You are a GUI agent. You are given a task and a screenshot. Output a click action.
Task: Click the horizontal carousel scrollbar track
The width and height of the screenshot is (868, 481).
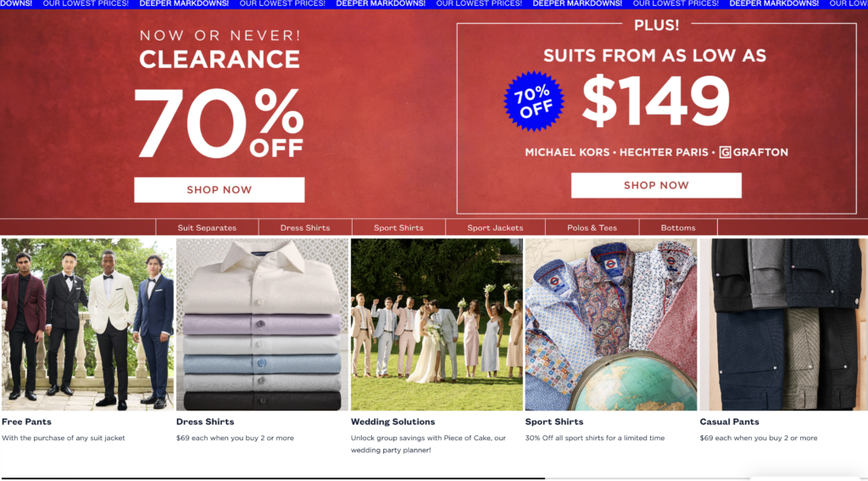tap(434, 478)
